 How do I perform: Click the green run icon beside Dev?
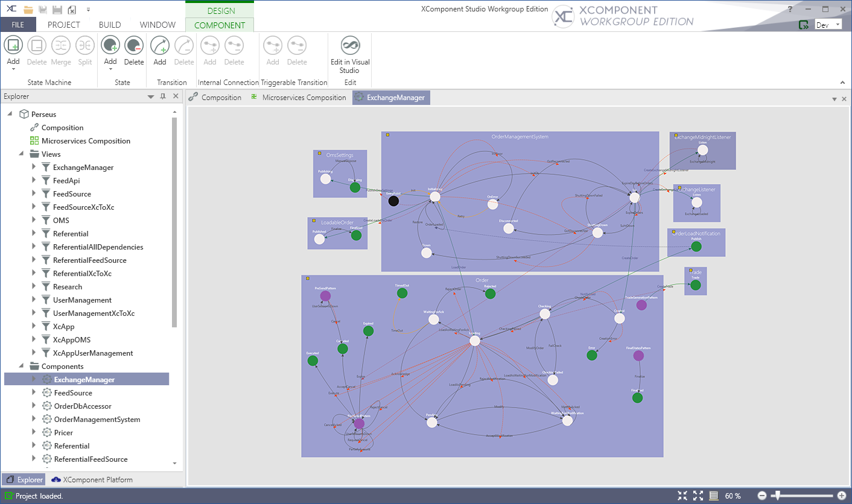point(804,25)
